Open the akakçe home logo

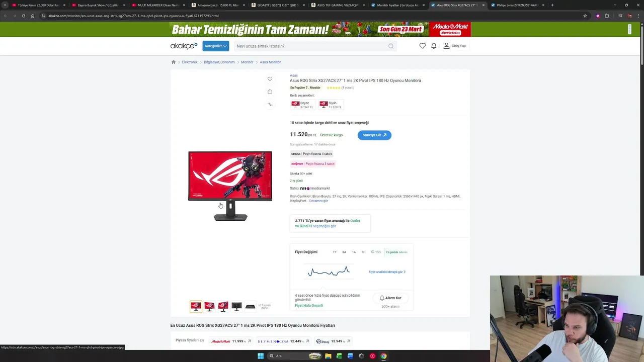click(x=184, y=46)
